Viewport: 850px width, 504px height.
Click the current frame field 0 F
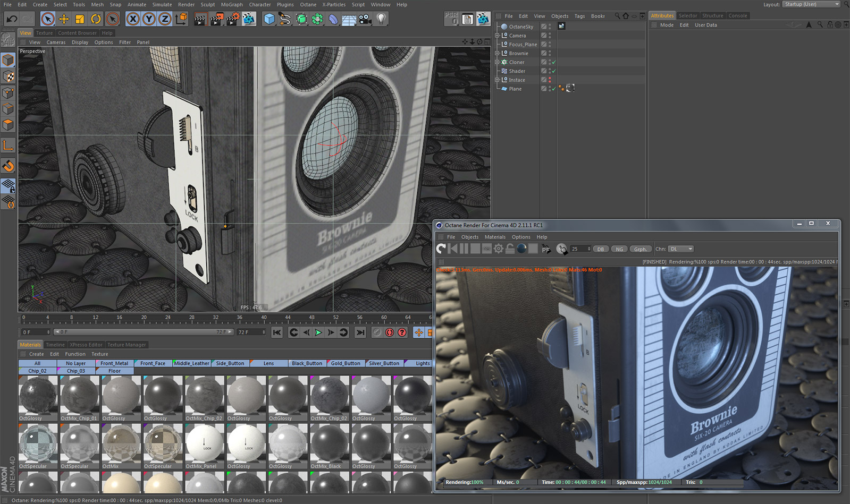36,332
